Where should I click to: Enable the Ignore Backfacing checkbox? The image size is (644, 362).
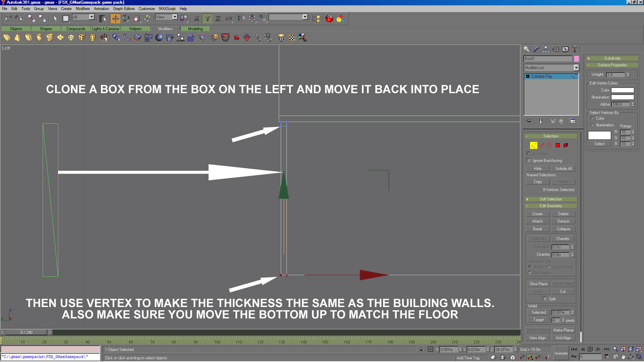(x=529, y=161)
